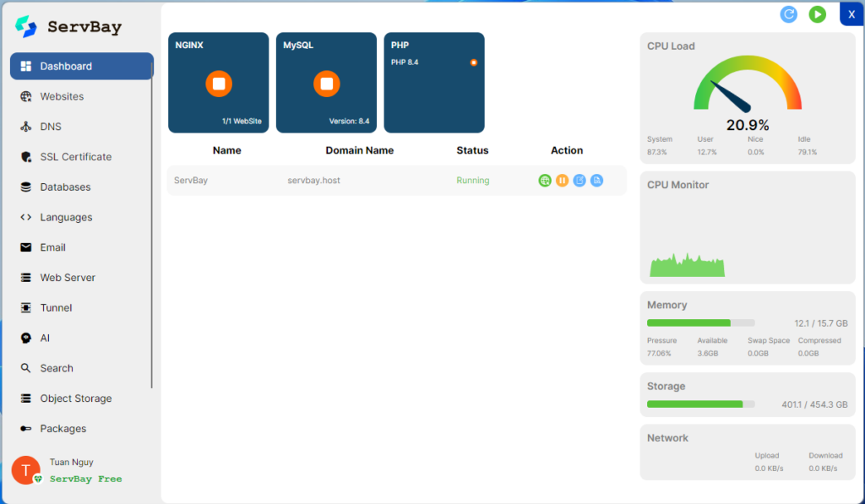Click the ServBay Free plan link

point(85,479)
